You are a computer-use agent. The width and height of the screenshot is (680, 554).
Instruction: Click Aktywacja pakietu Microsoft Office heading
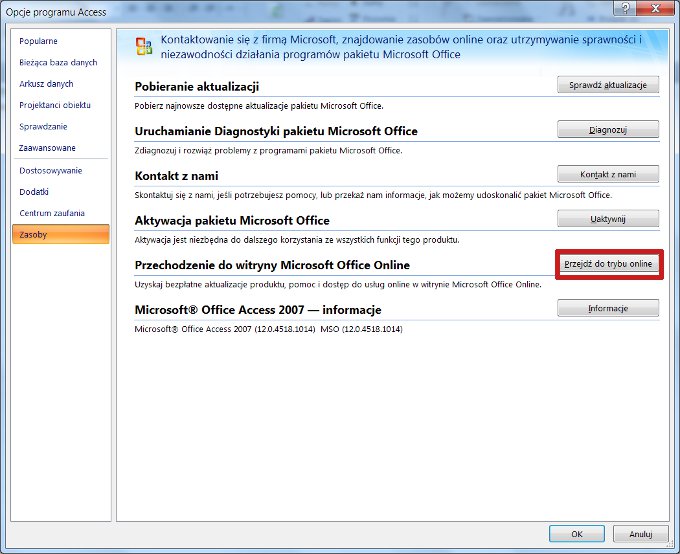232,220
